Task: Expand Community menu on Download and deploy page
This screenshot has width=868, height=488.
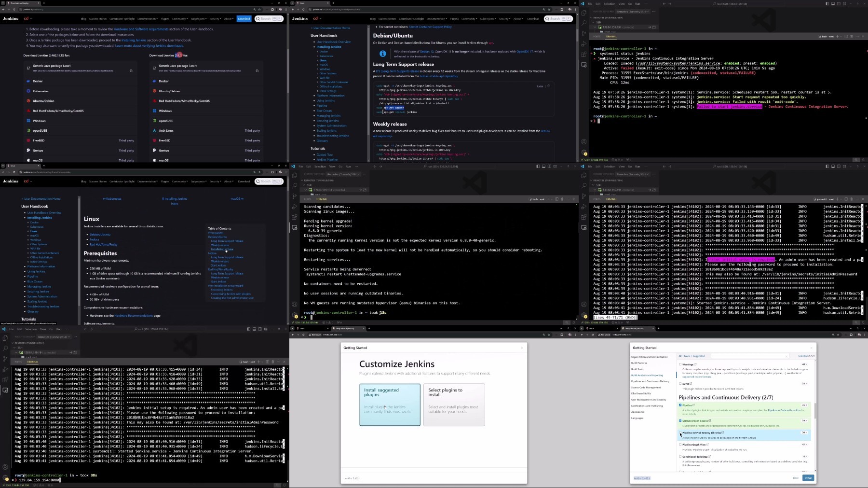Action: (x=180, y=19)
